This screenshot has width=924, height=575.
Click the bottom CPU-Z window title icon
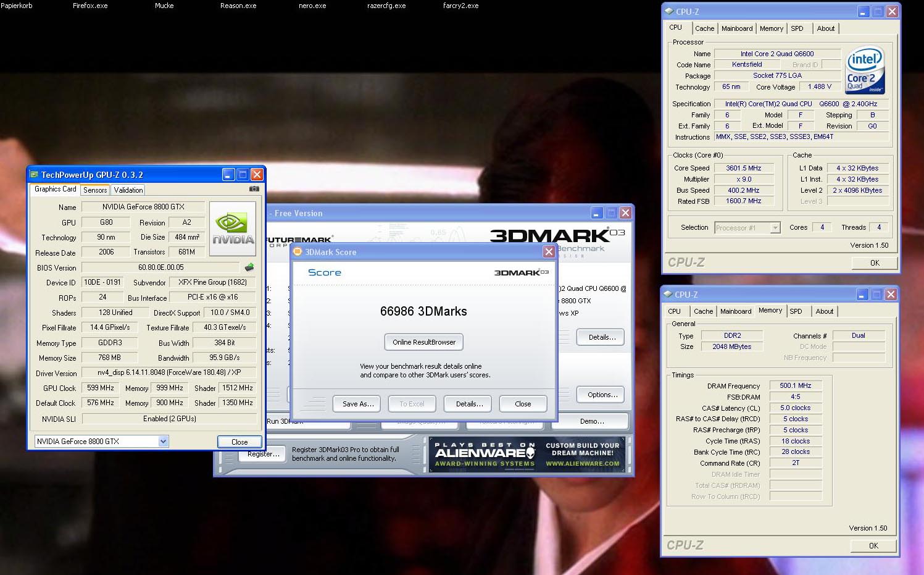[x=668, y=295]
